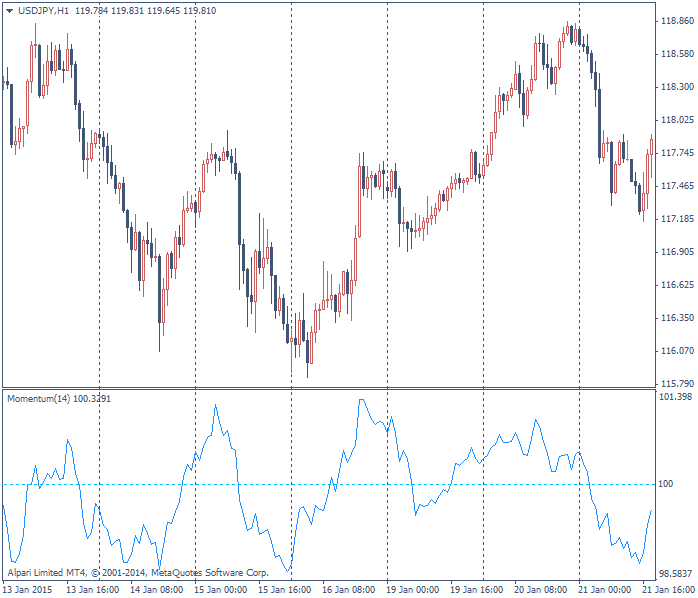Click the OHLC values beside the symbol name
The width and height of the screenshot is (698, 598).
(x=145, y=10)
